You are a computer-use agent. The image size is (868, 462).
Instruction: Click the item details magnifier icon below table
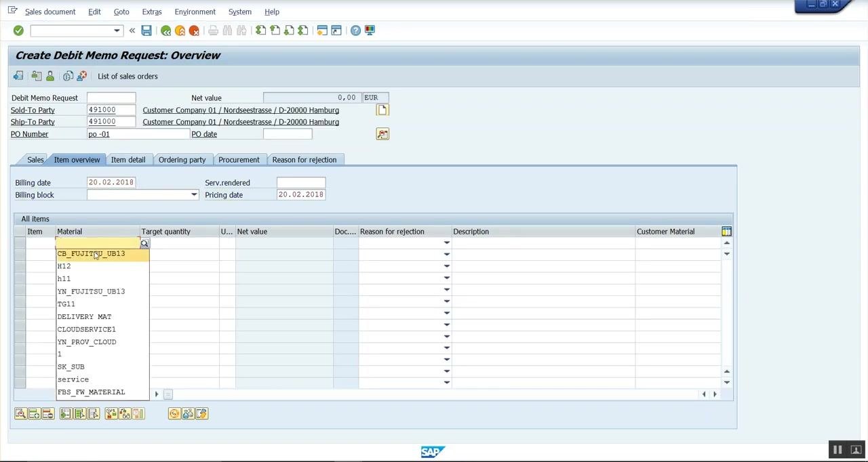(x=20, y=414)
